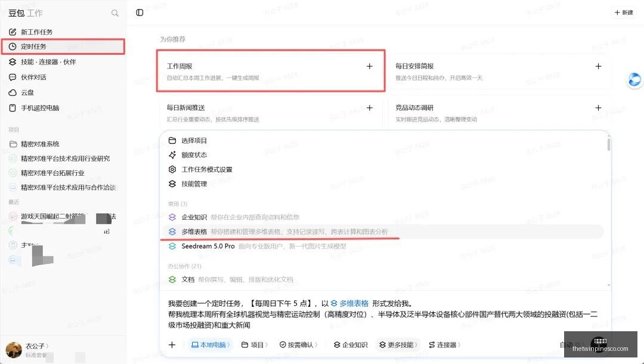Open the 本地电脑 dropdown chip
The image size is (644, 364).
point(210,345)
